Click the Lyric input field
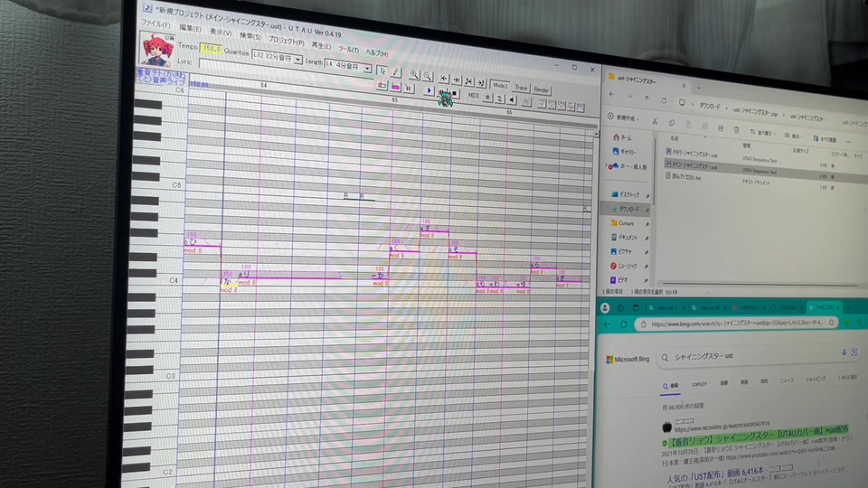This screenshot has width=868, height=488. point(285,68)
